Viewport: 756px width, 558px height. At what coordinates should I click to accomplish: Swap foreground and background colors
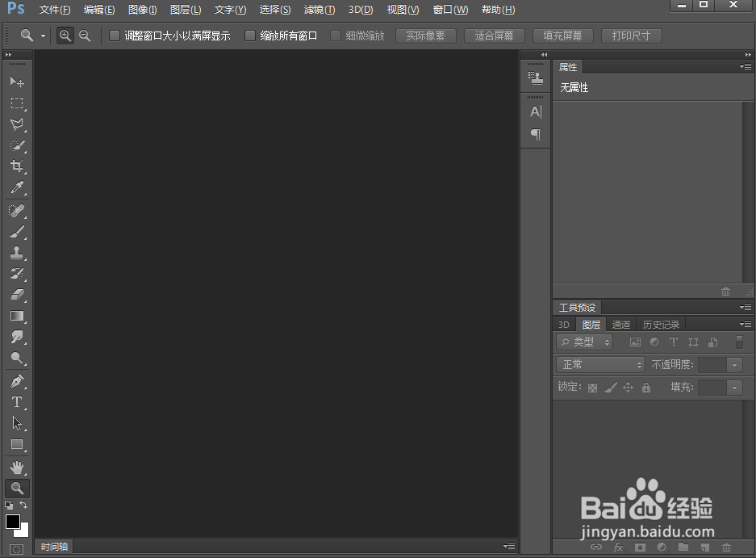[23, 505]
